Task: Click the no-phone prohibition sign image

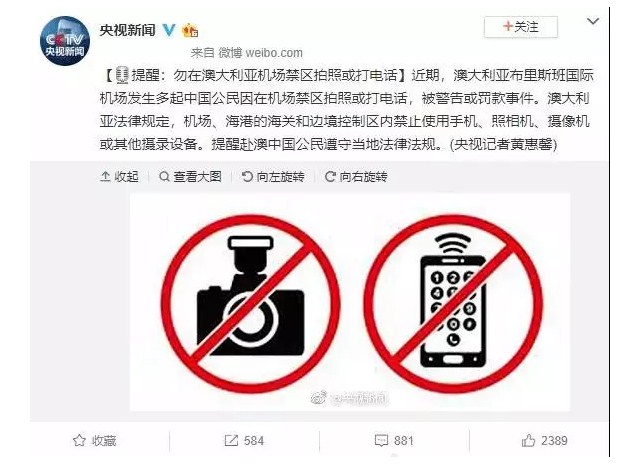Action: [453, 303]
